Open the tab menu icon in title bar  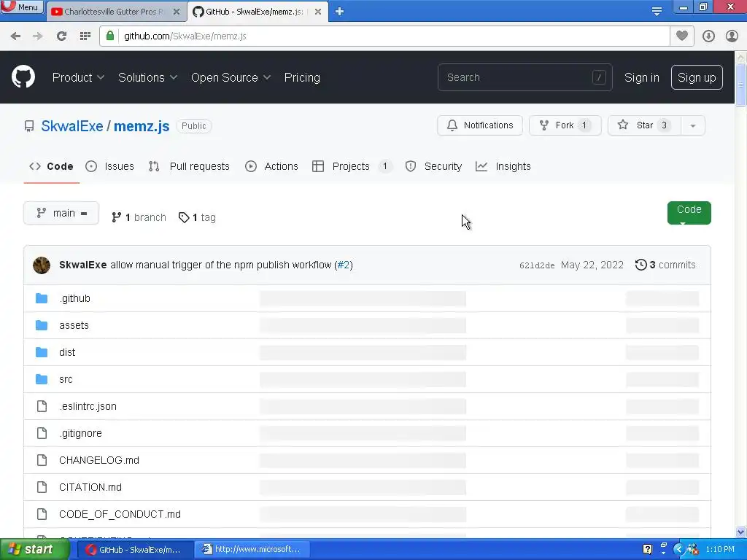pyautogui.click(x=657, y=12)
